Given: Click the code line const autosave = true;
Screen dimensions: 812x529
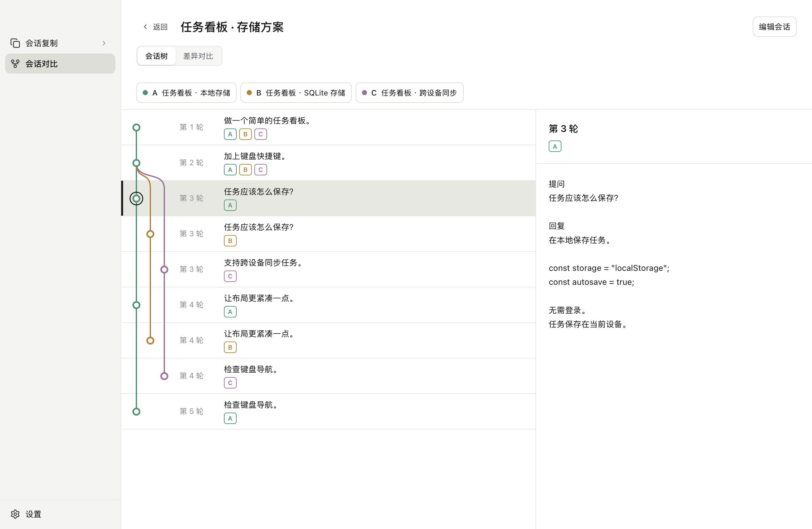Looking at the screenshot, I should (591, 282).
